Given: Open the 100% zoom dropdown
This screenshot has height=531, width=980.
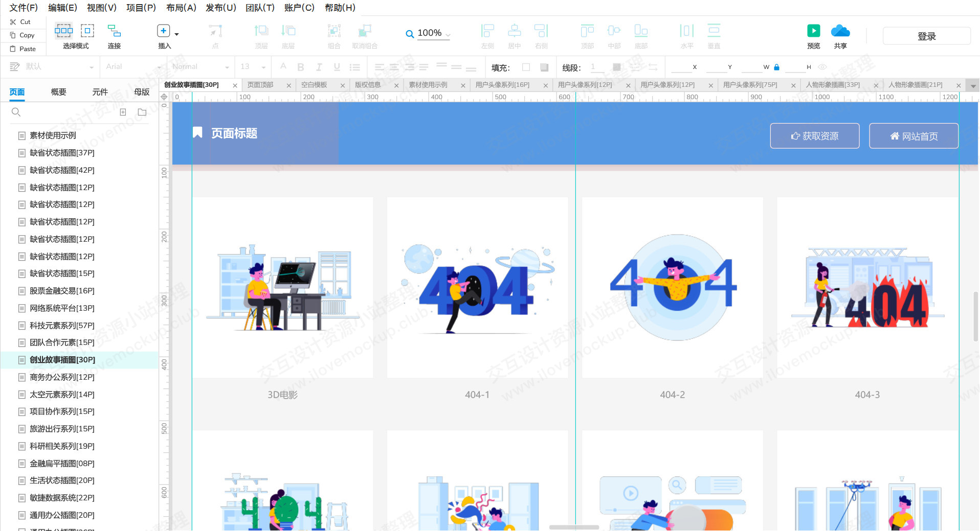Looking at the screenshot, I should (433, 33).
